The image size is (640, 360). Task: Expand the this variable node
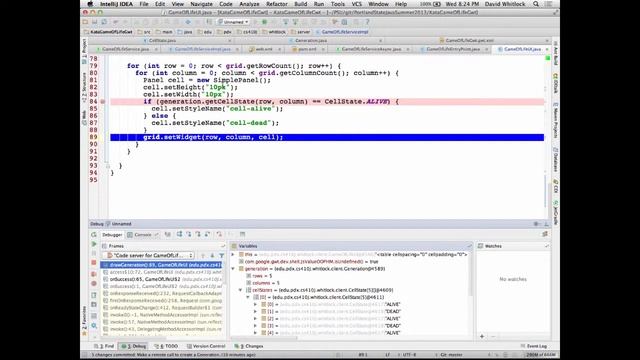point(233,254)
